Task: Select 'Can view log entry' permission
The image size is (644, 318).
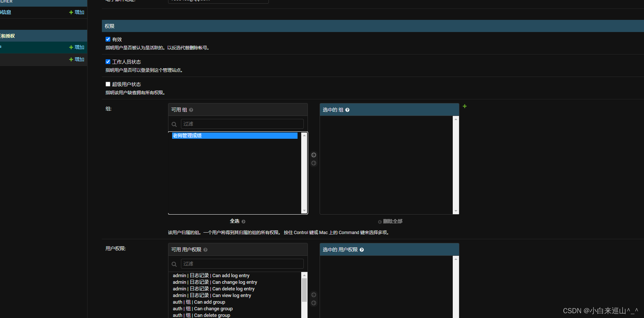Action: [235, 295]
